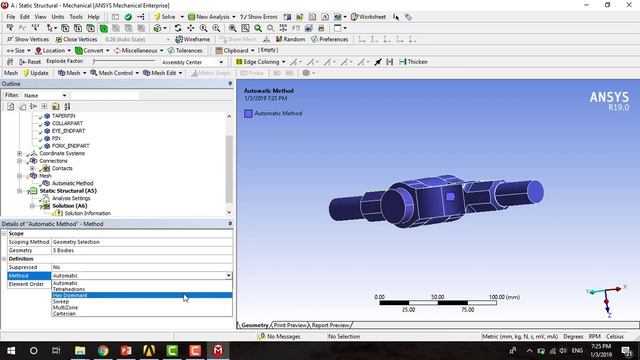640x360 pixels.
Task: Open the Units menu
Action: pos(58,17)
